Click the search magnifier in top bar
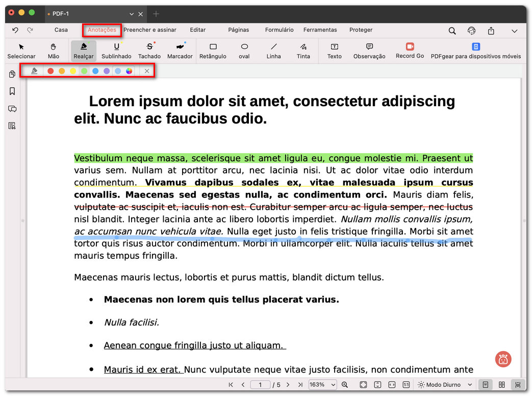 (452, 31)
